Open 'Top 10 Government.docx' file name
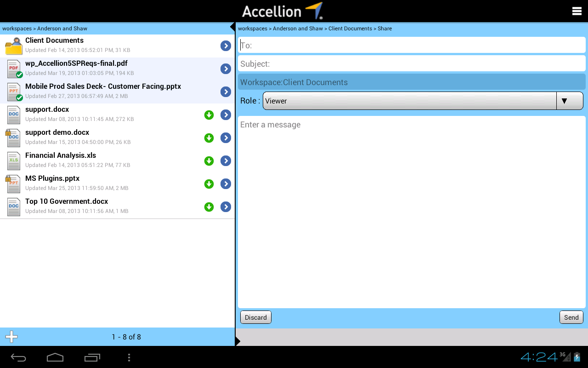Viewport: 588px width, 368px height. [x=67, y=201]
